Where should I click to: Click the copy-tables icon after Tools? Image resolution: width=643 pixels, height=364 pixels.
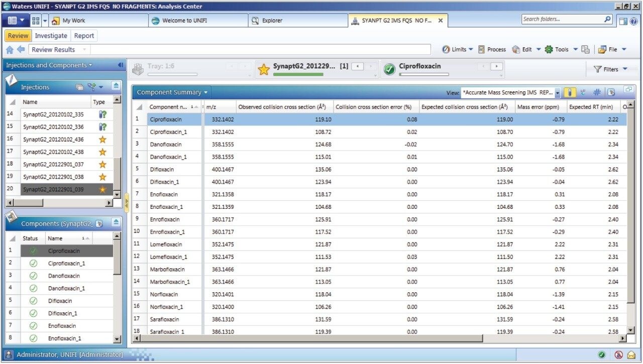click(585, 49)
